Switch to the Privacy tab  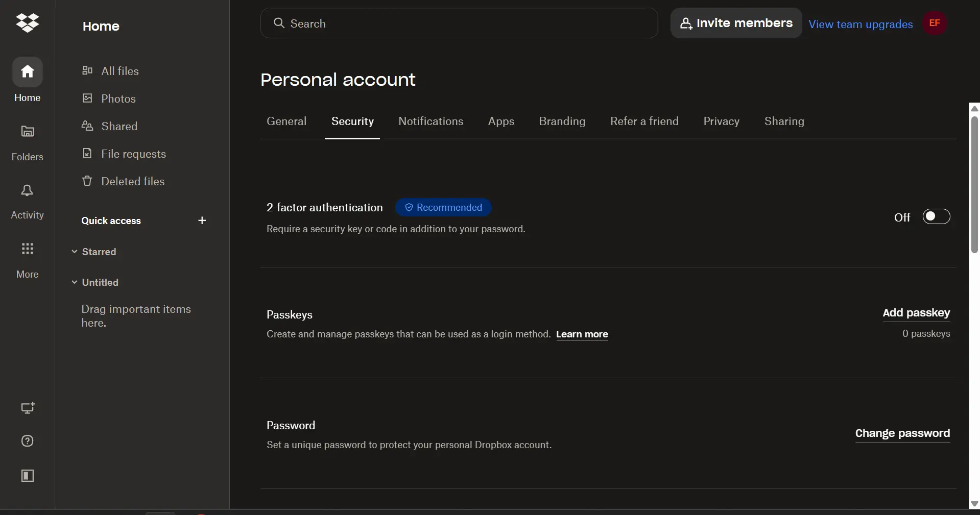tap(721, 121)
